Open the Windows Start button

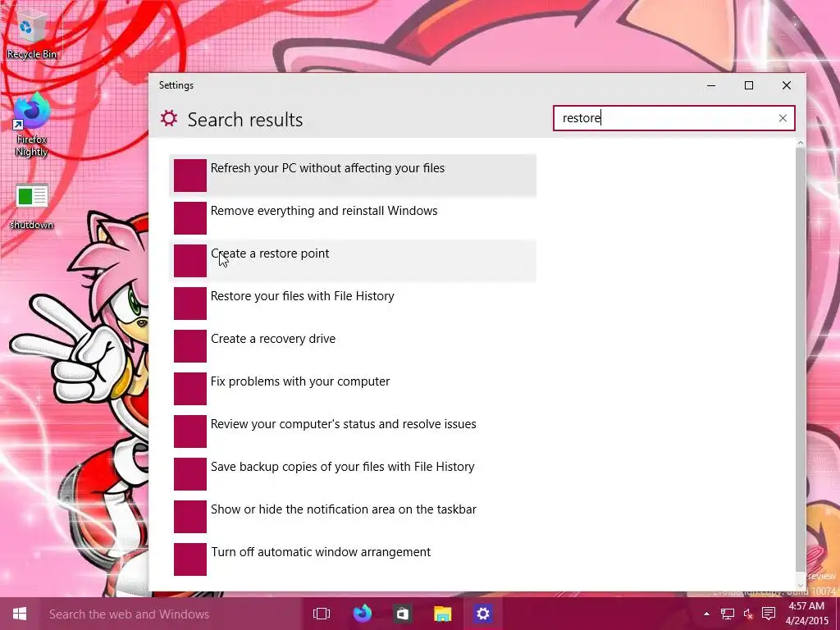click(x=20, y=614)
